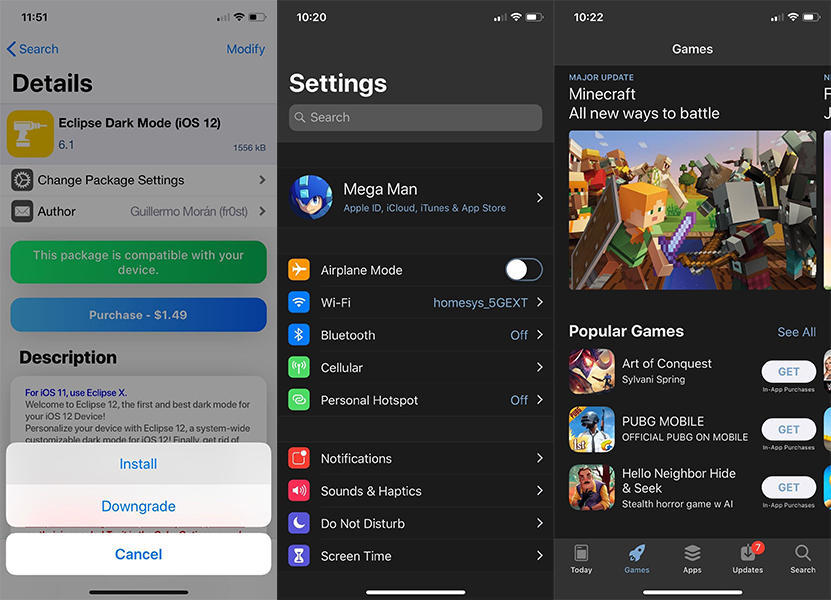Tap the Cellular antenna icon
This screenshot has width=831, height=600.
(x=299, y=367)
